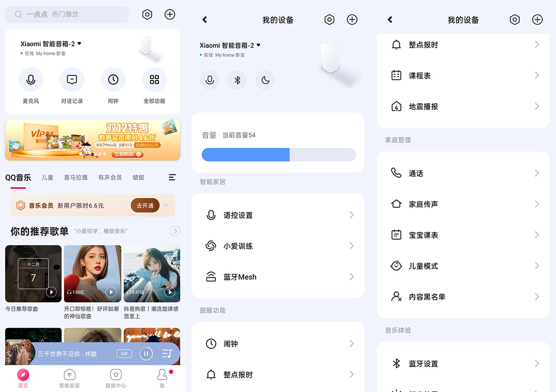Screen dimensions: 556x392
Task: Tap the 宝宝课表 schedule icon
Action: click(396, 235)
